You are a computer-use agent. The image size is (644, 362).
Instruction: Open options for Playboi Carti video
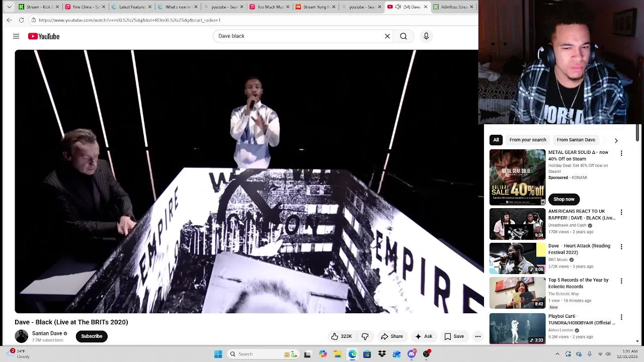point(621,317)
